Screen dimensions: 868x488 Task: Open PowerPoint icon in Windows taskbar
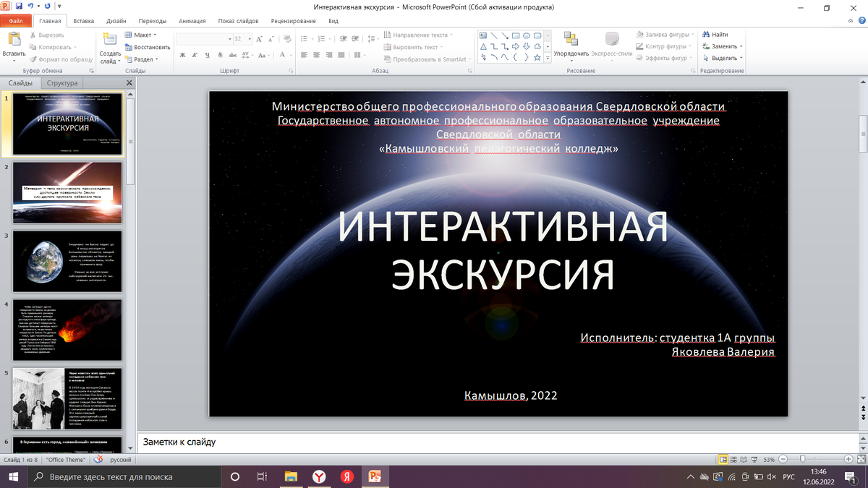tap(375, 476)
